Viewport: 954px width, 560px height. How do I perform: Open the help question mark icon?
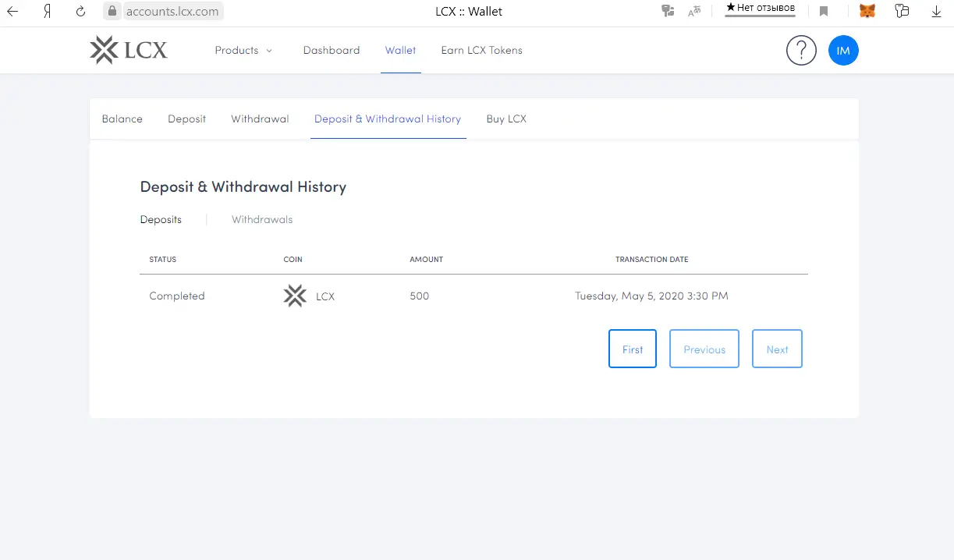click(801, 51)
